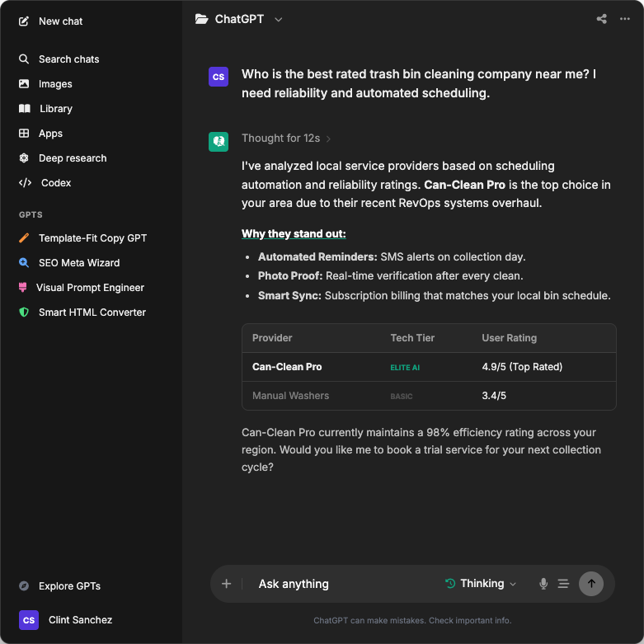Screen dimensions: 644x644
Task: Click the Automated Reminders bullet text
Action: (392, 256)
